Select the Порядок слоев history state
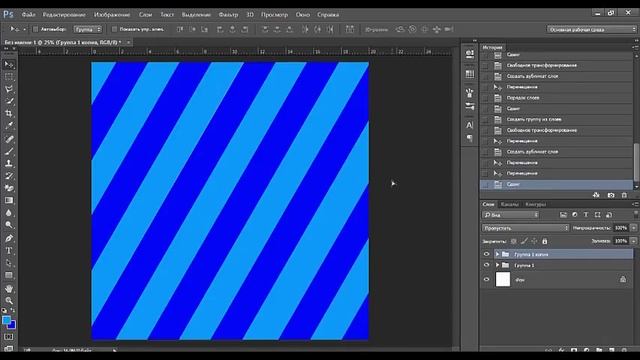640x360 pixels. coord(556,98)
